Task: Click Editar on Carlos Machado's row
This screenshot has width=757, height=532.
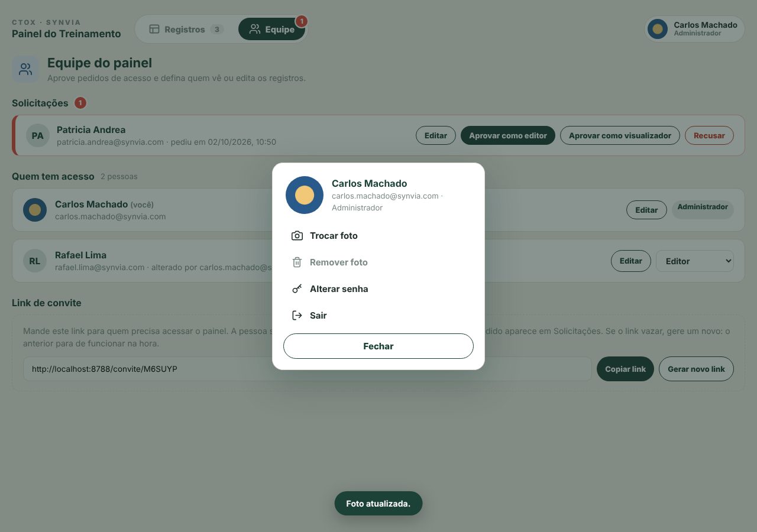Action: click(646, 210)
